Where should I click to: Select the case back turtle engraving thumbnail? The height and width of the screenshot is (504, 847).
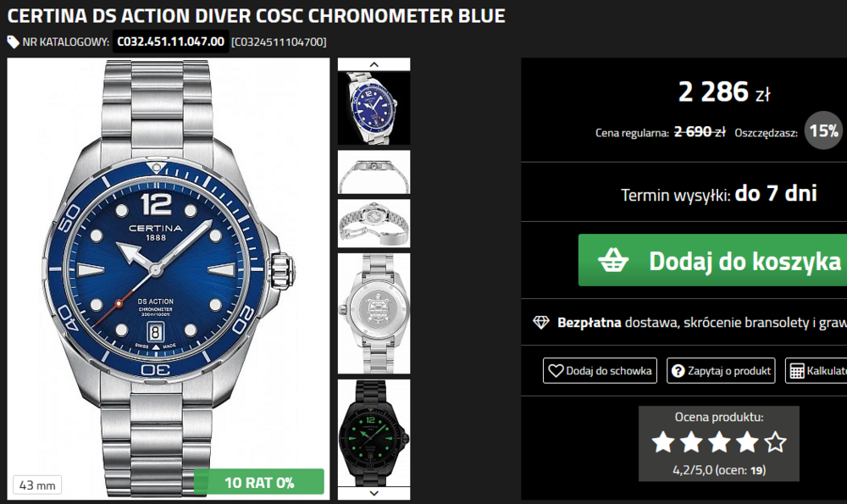tap(374, 313)
